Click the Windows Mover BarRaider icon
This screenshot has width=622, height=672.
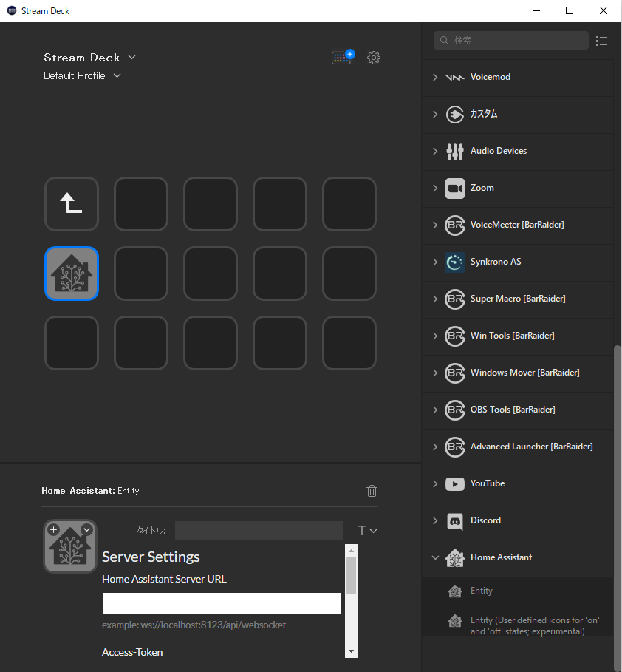point(454,373)
